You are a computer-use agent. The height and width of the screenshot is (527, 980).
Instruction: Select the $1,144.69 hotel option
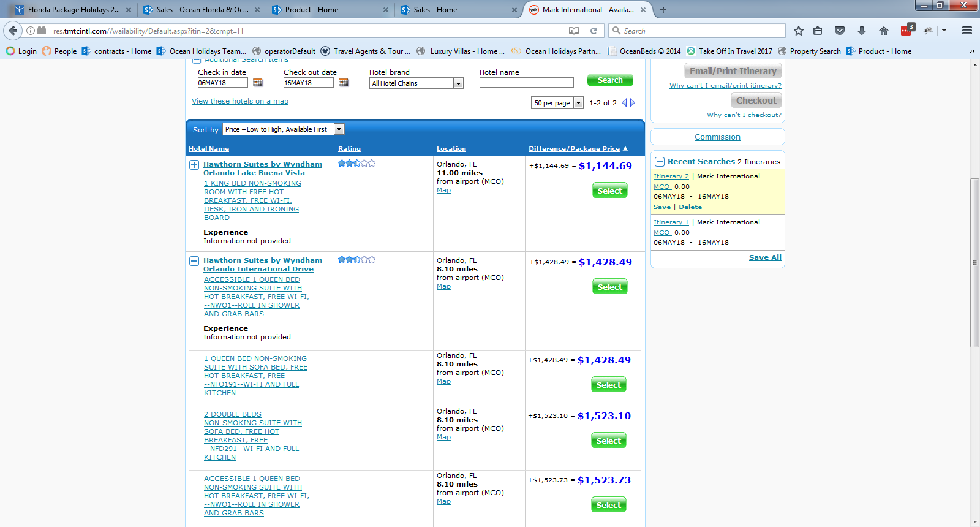point(610,191)
